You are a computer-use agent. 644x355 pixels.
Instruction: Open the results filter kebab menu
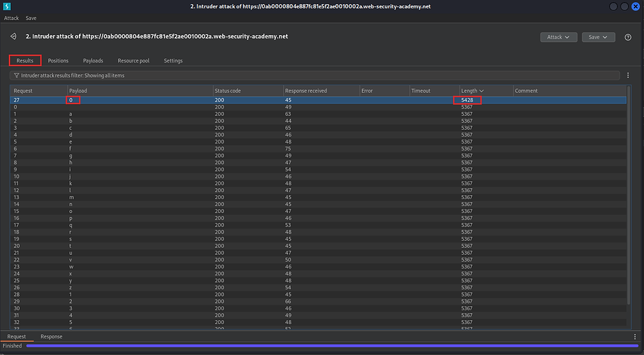pyautogui.click(x=628, y=76)
